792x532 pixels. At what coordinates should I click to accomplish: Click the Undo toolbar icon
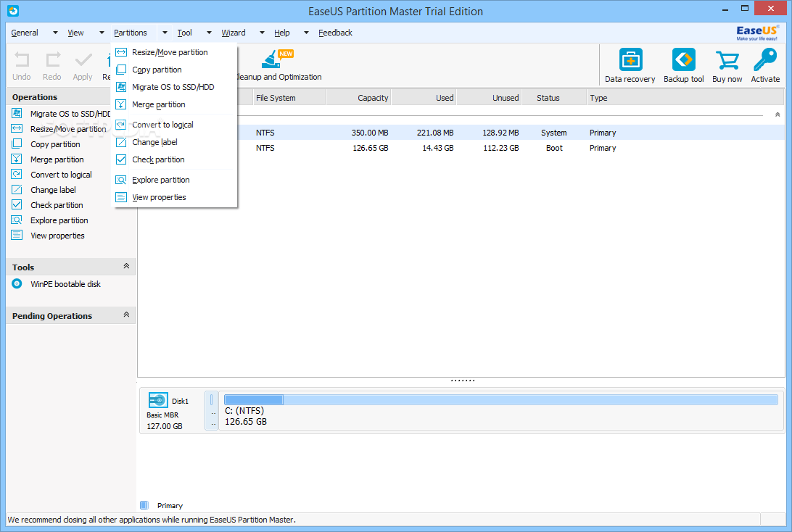22,60
